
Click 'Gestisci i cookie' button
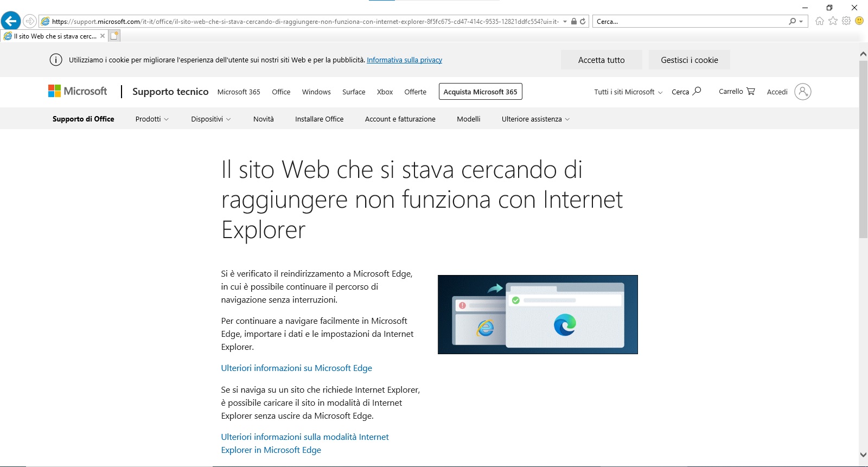click(690, 60)
